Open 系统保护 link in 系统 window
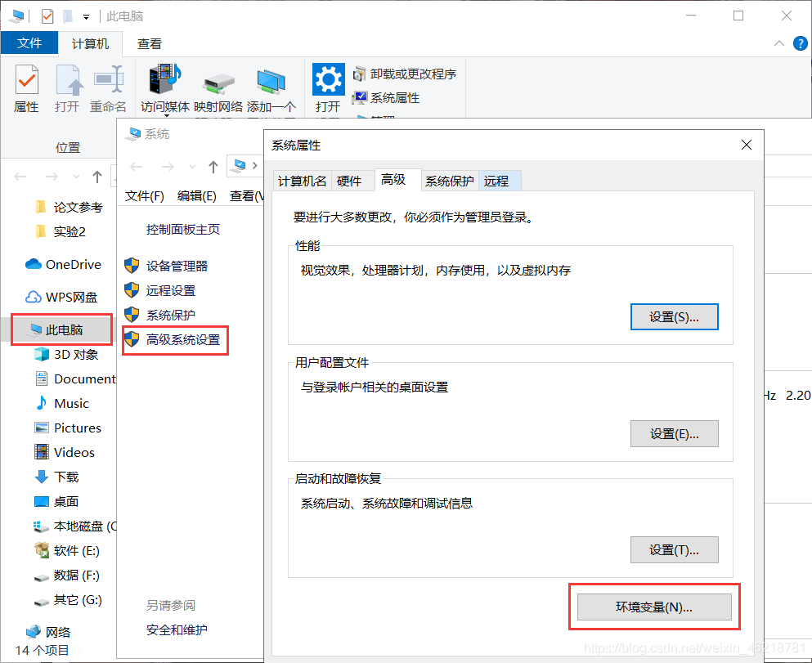This screenshot has height=663, width=812. click(170, 316)
